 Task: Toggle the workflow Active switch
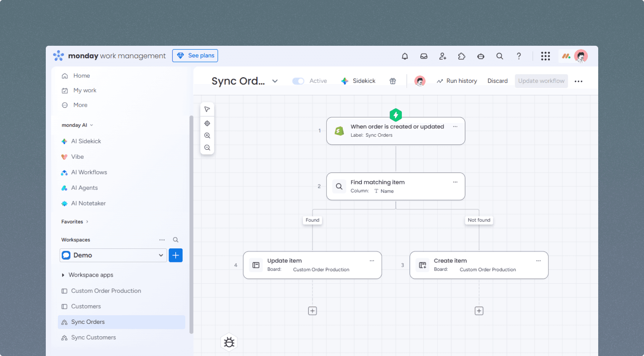(298, 81)
